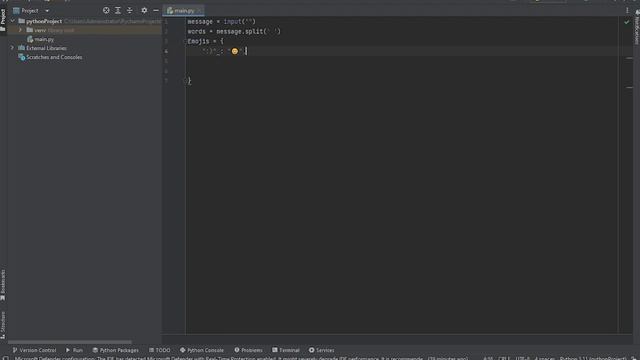Click the Microsoft Defender notification in status bar
This screenshot has height=360, width=640.
pyautogui.click(x=242, y=358)
